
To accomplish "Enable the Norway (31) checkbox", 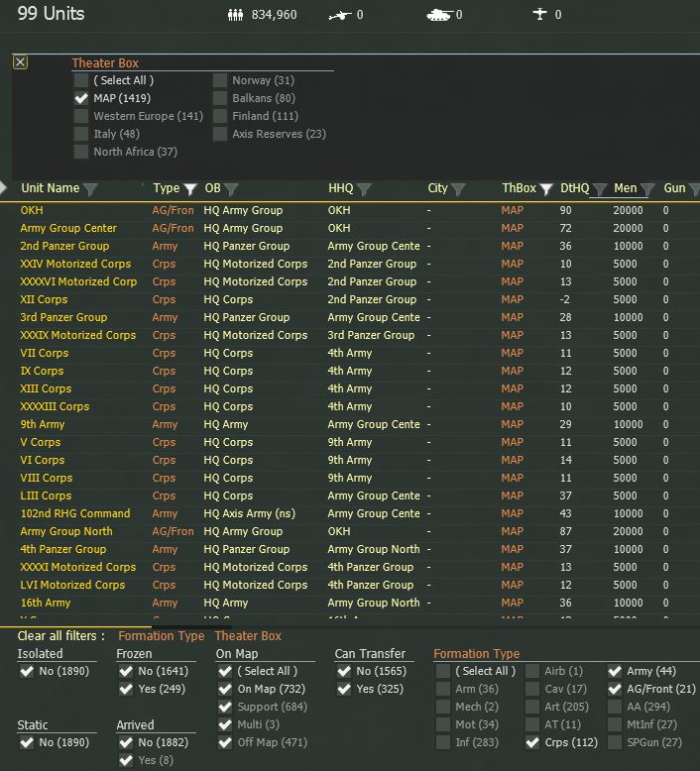I will coord(220,80).
